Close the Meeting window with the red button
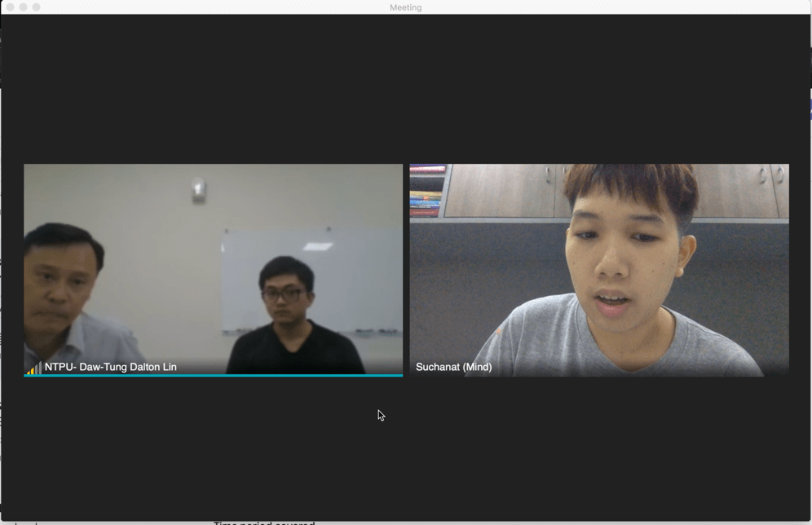812x525 pixels. 11,7
